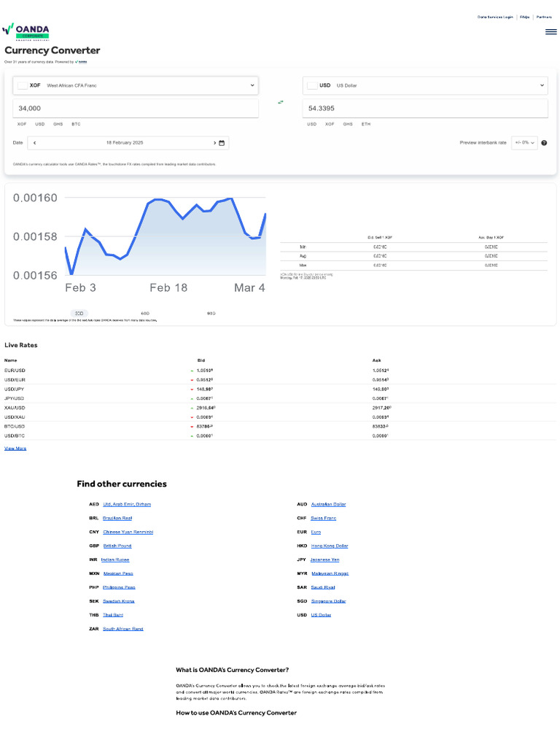Click the 18 February 2025 date field
Screen dimensions: 560x747
coord(125,143)
